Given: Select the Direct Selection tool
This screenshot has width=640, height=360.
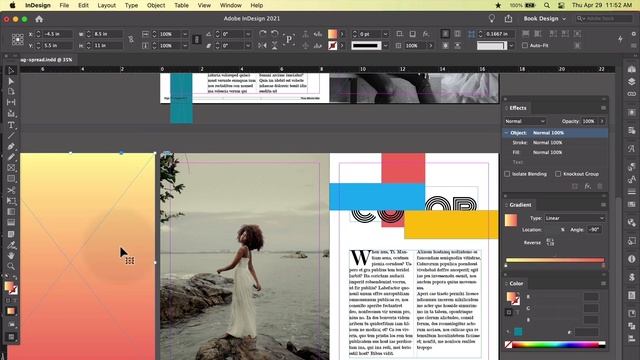Looking at the screenshot, I should point(11,81).
